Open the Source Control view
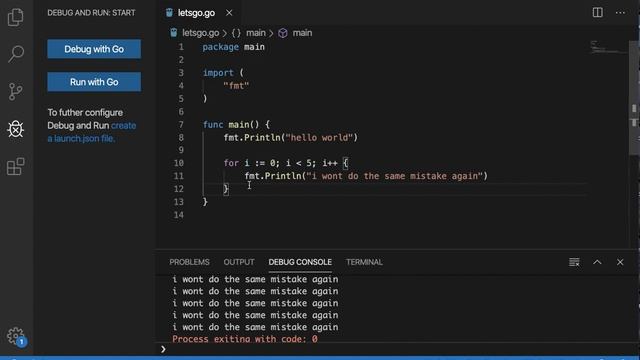Screen dimensions: 640x360 pyautogui.click(x=16, y=91)
